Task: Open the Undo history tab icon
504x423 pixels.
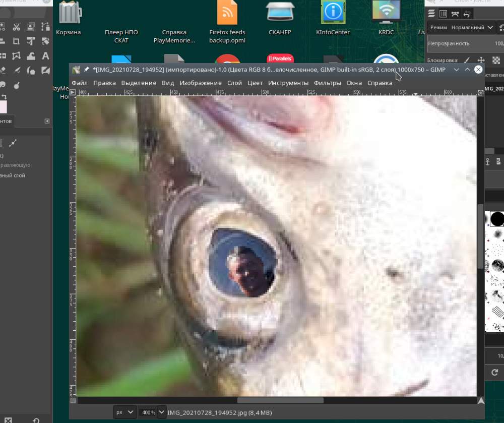Action: (x=467, y=14)
